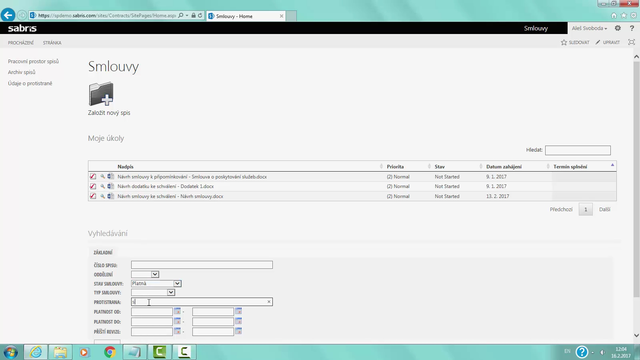The width and height of the screenshot is (640, 360).
Task: Open second calendar picker for Platnost od
Action: click(238, 311)
